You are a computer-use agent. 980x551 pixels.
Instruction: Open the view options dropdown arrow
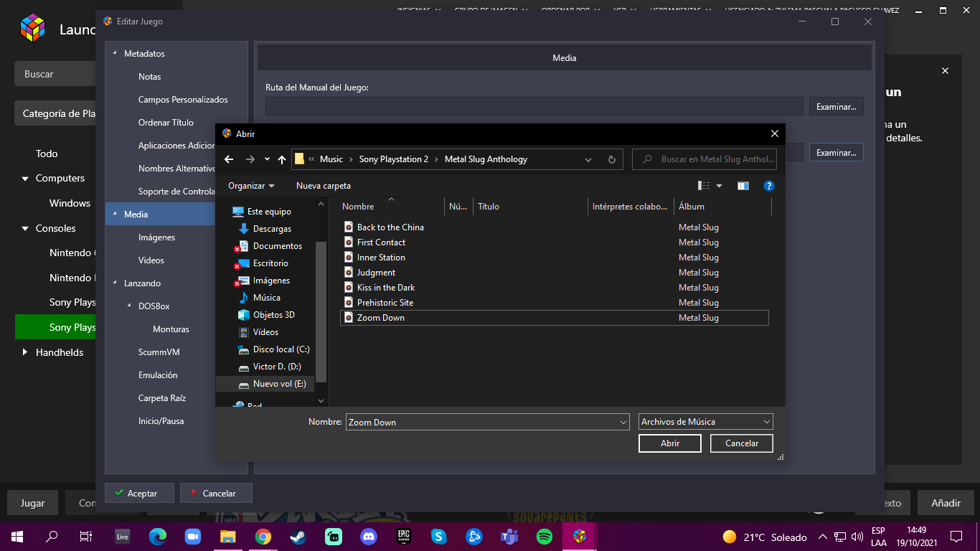[720, 186]
